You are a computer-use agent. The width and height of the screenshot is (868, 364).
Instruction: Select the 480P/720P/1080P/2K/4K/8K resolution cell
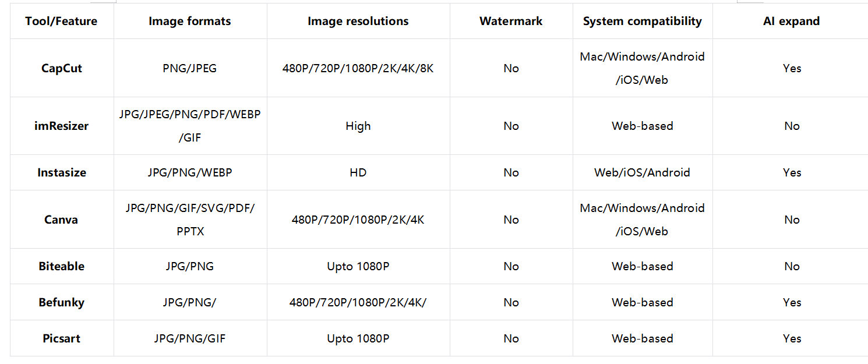(358, 68)
